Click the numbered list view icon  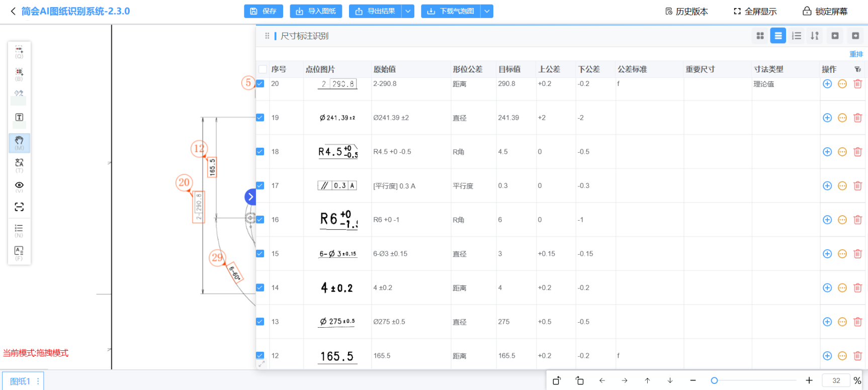(x=796, y=36)
